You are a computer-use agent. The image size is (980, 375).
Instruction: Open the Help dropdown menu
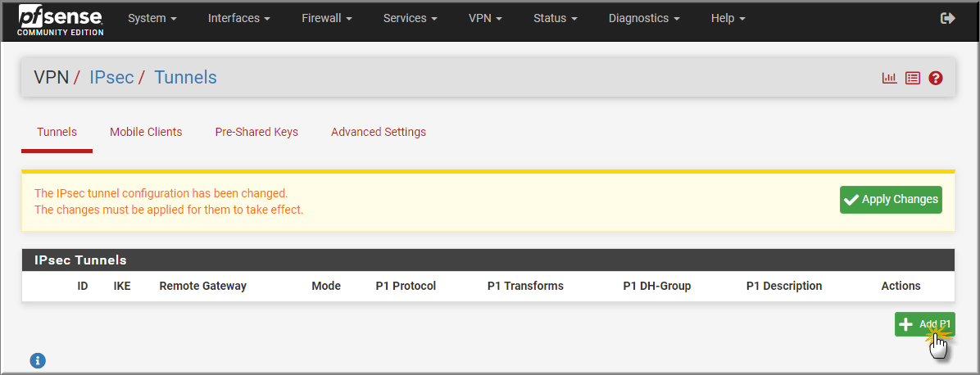(x=728, y=19)
